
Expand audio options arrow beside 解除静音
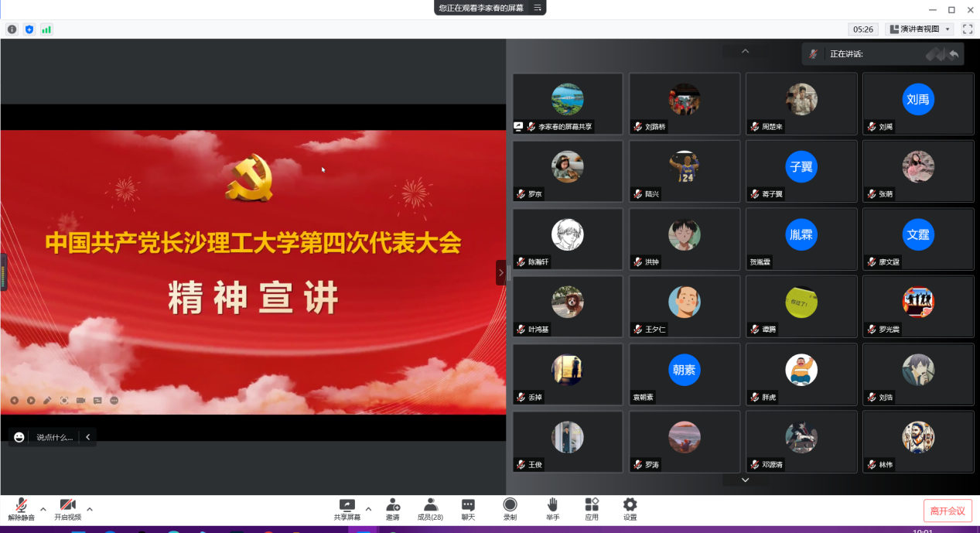[43, 509]
